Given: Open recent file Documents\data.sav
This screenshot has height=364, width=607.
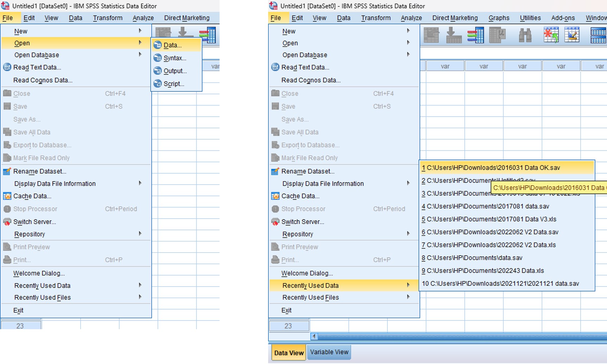Looking at the screenshot, I should point(507,258).
